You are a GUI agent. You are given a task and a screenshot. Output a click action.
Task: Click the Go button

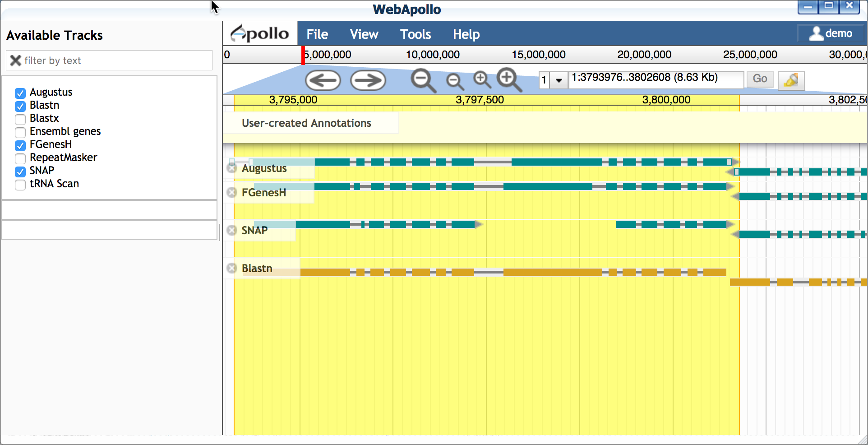click(x=760, y=79)
